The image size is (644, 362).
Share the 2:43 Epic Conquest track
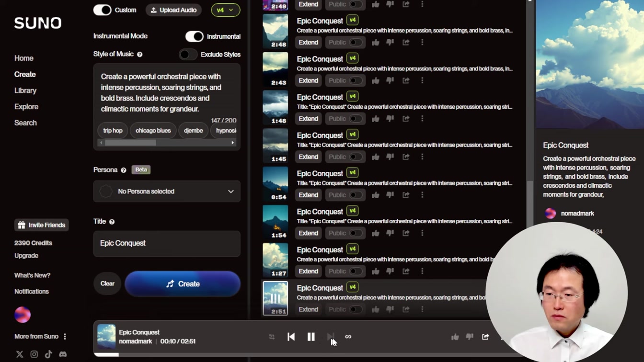click(x=406, y=80)
